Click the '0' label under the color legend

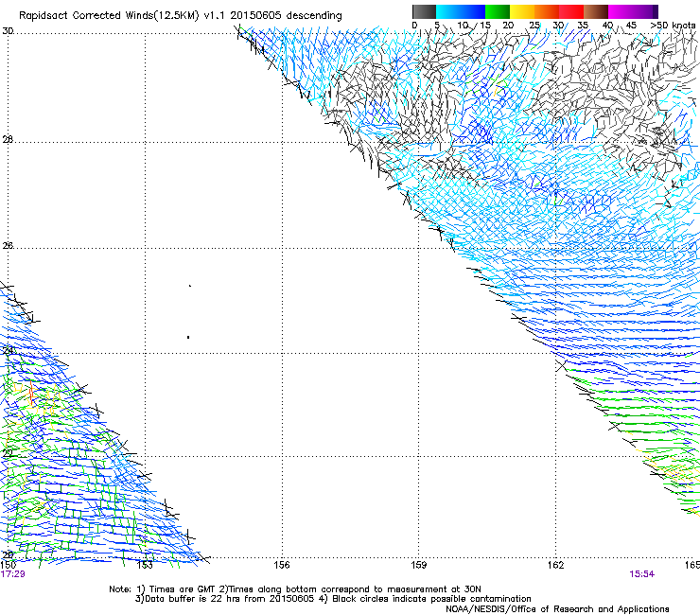[x=414, y=26]
